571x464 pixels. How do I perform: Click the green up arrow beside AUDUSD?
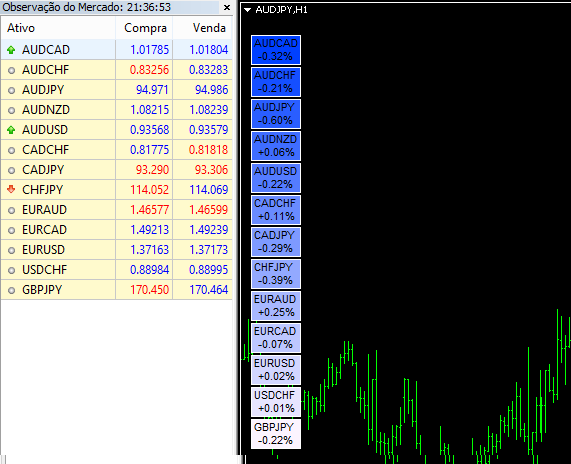pos(11,130)
